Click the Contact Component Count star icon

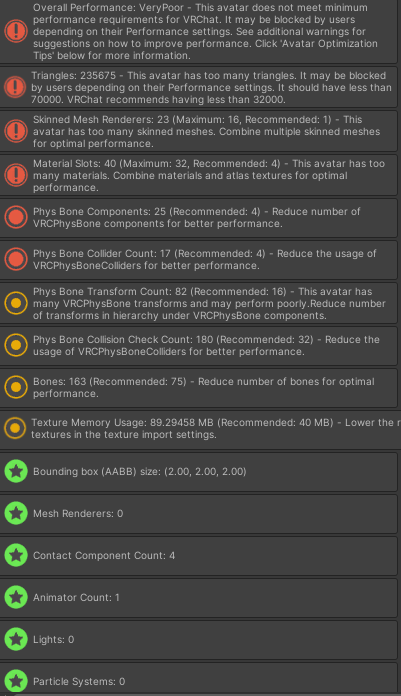(16, 555)
